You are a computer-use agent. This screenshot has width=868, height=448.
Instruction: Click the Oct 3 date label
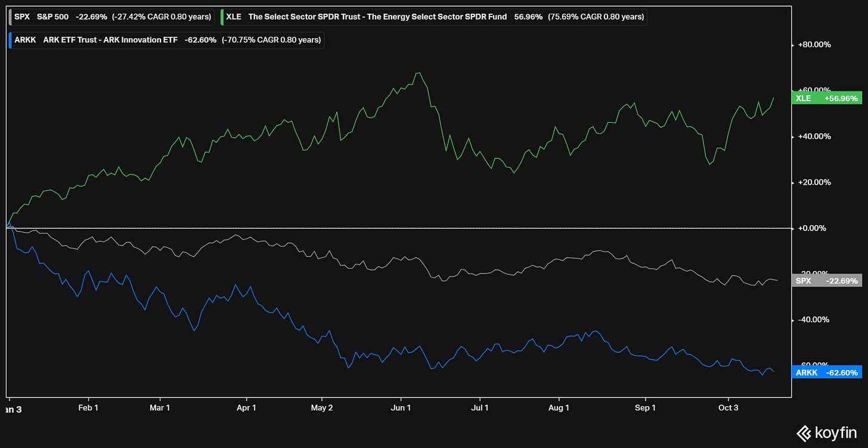(x=728, y=408)
